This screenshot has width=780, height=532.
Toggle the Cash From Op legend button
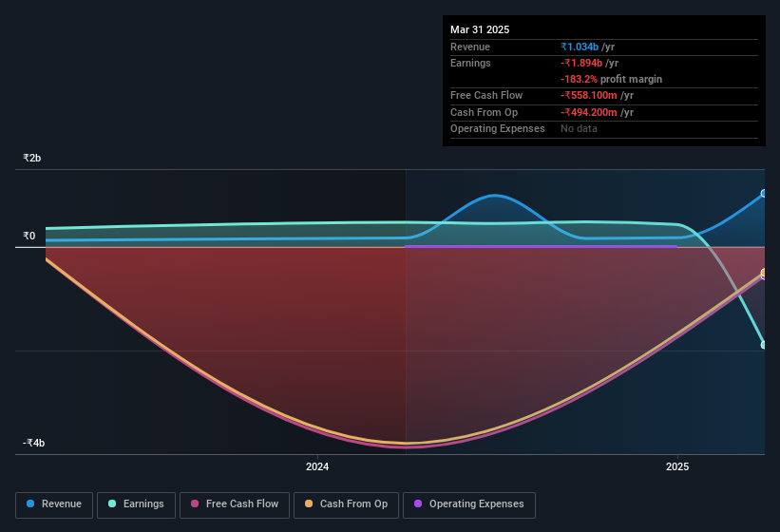[x=346, y=504]
